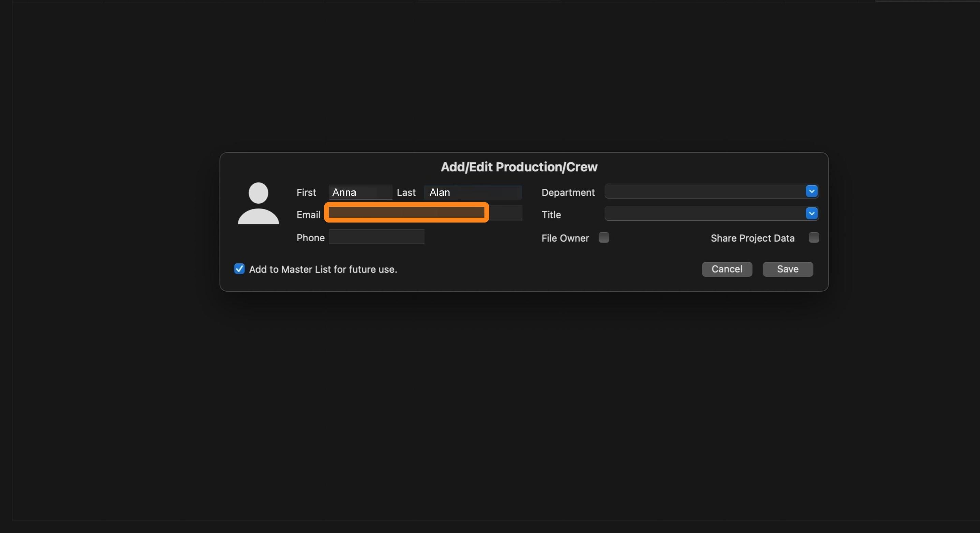Open the Department dropdown arrow
Image resolution: width=980 pixels, height=533 pixels.
(x=811, y=191)
